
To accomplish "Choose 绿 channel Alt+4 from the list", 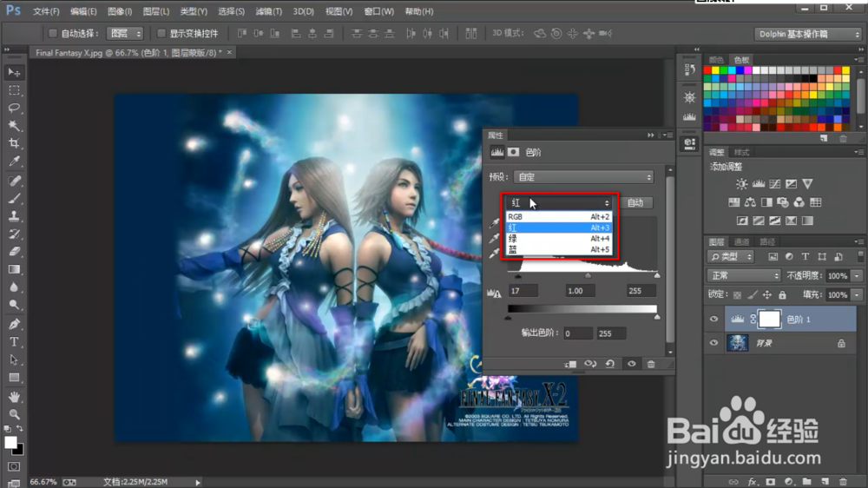I will pos(558,239).
